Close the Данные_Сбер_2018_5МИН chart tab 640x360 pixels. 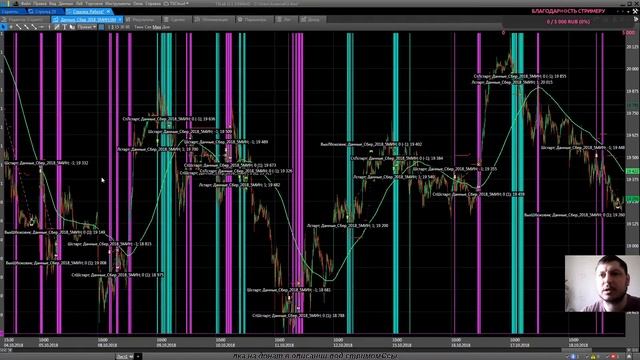(x=120, y=19)
